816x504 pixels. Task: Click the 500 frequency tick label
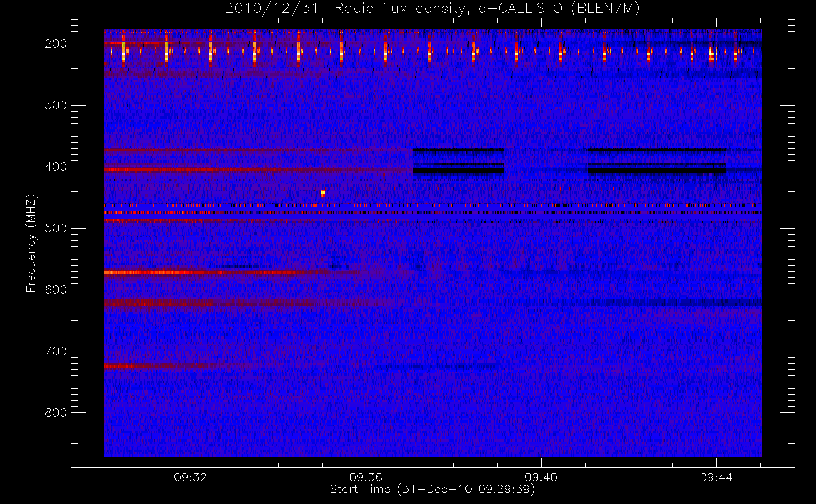coord(55,229)
